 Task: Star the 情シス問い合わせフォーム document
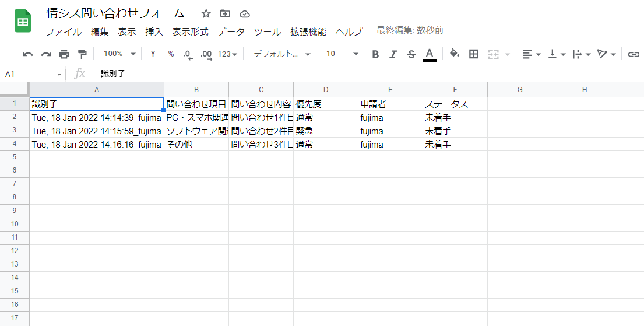click(x=206, y=14)
